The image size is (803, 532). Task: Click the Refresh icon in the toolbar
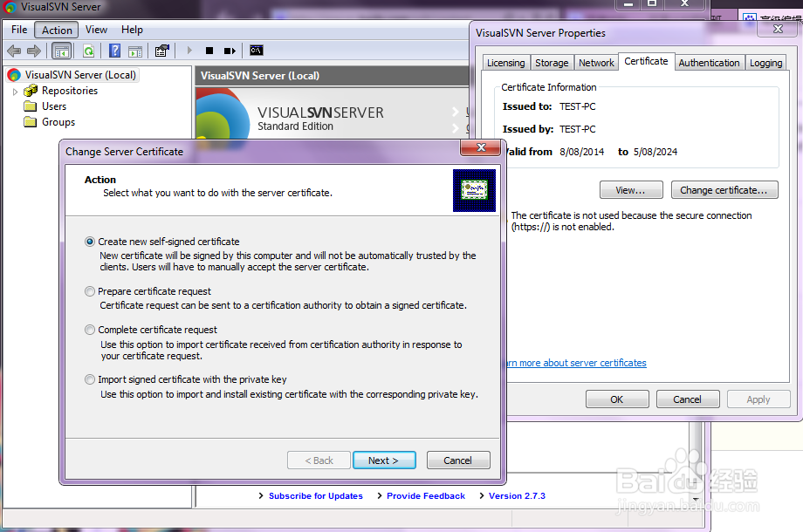tap(88, 50)
